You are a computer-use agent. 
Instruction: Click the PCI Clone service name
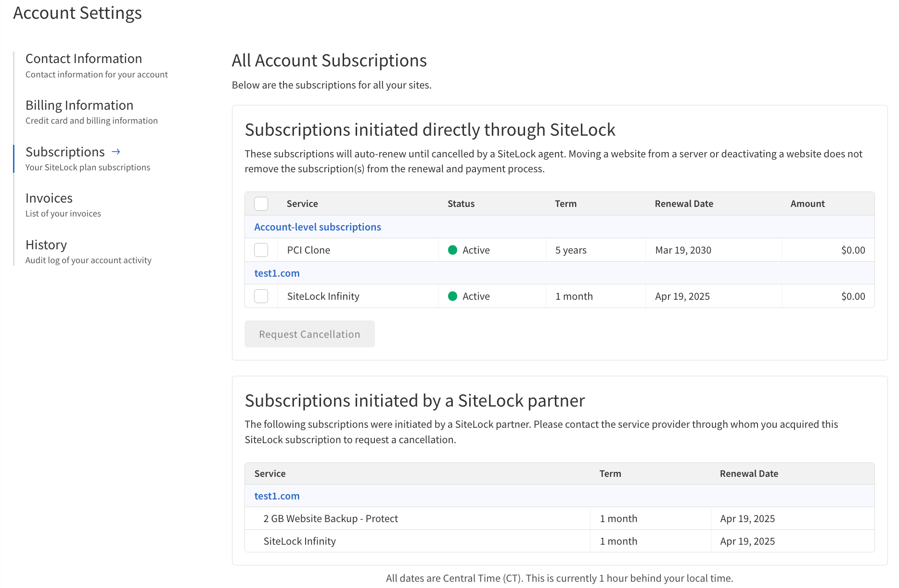click(308, 250)
